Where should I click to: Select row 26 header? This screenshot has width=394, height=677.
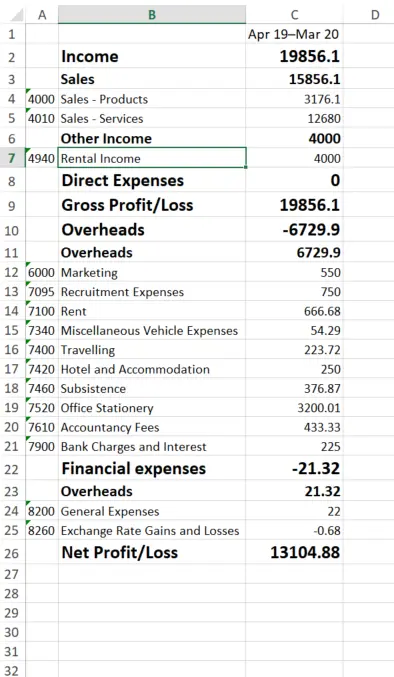[12, 553]
